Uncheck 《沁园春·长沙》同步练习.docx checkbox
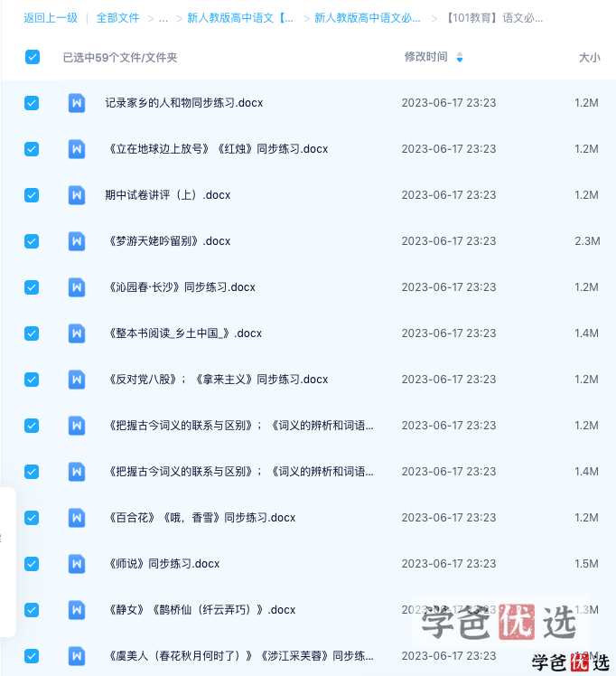616x676 pixels. 32,287
